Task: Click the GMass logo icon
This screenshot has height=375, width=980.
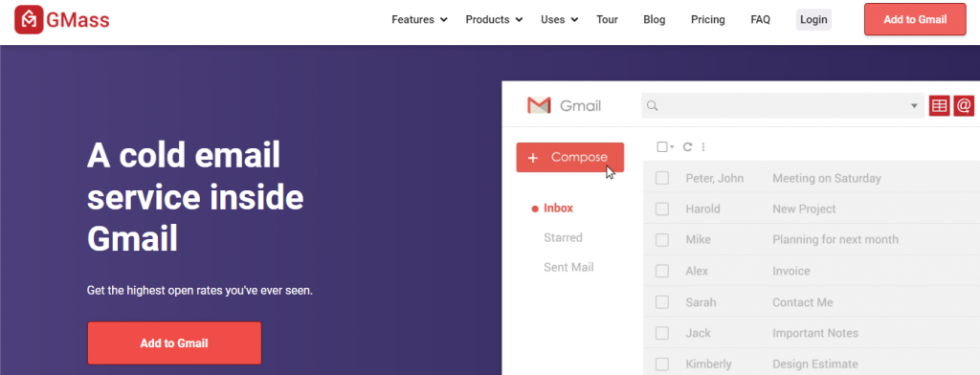Action: click(x=29, y=20)
